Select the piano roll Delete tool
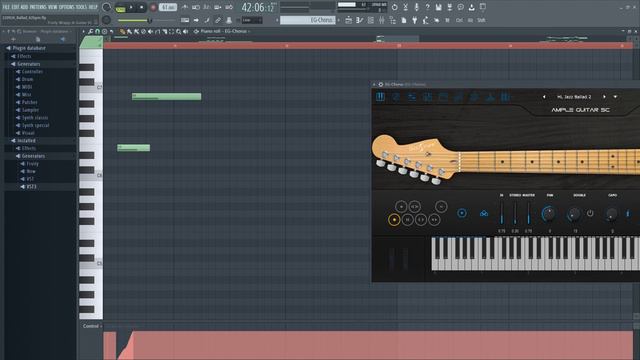This screenshot has width=640, height=360. [143, 31]
